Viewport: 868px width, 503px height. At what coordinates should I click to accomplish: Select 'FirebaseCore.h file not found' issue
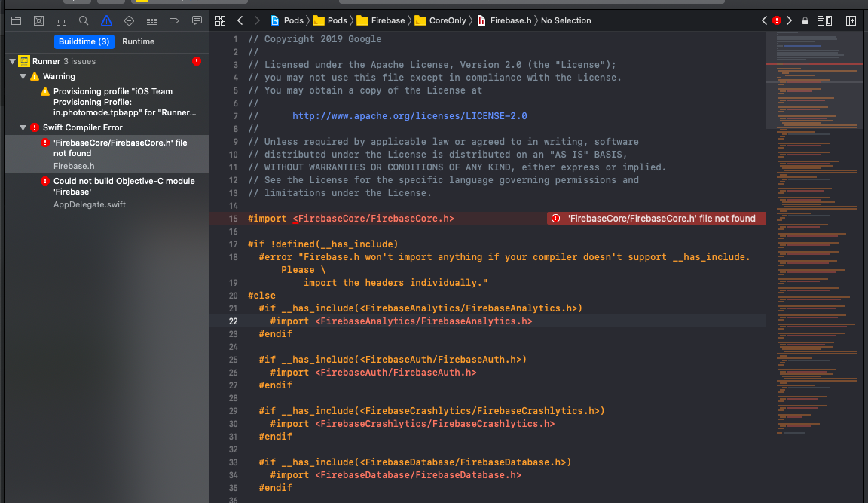point(106,153)
